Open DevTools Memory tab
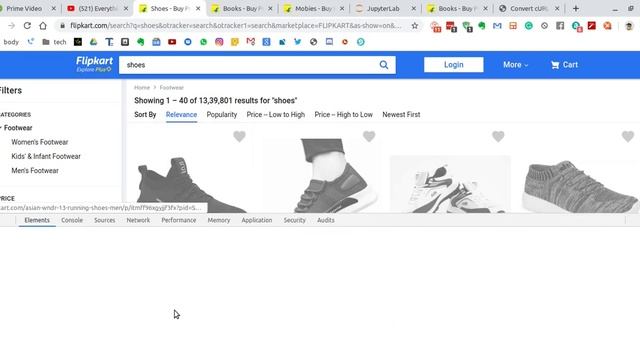The image size is (640, 360). [219, 220]
